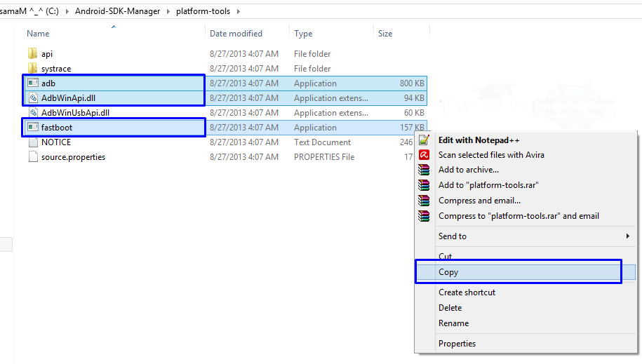Click WinRAR icon beside Add to "platform-tools.rar"
This screenshot has height=364, width=642.
coord(424,185)
